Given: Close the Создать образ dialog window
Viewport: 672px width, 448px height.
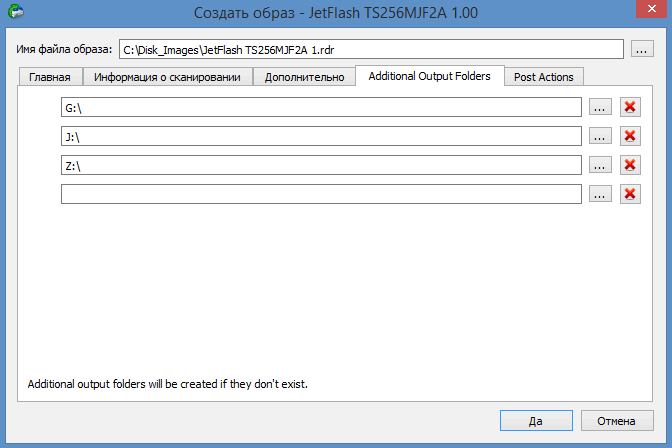Looking at the screenshot, I should [652, 9].
